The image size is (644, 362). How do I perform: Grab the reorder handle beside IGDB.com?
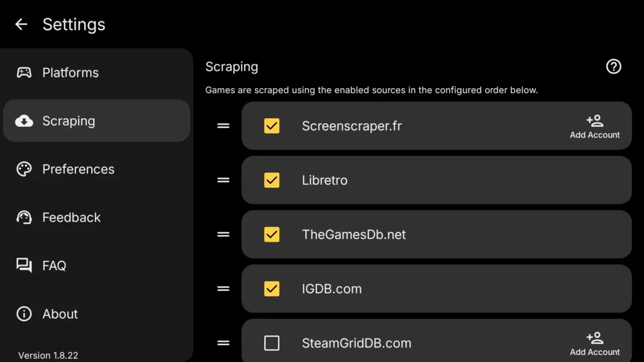point(223,288)
